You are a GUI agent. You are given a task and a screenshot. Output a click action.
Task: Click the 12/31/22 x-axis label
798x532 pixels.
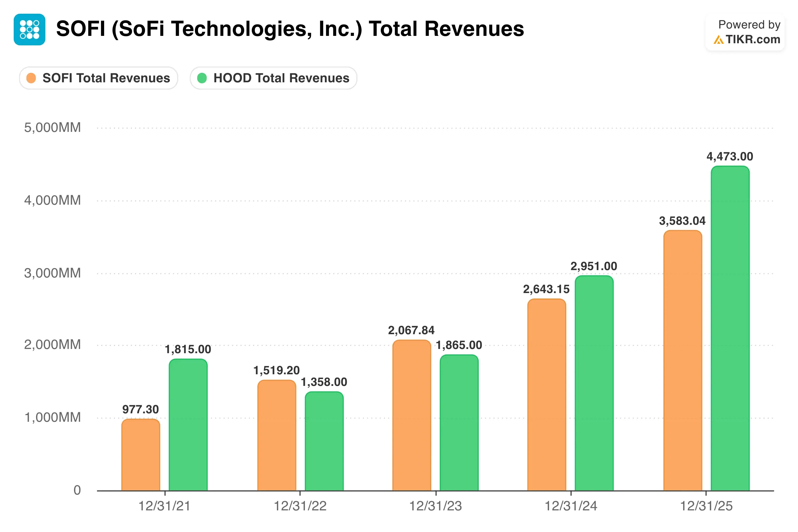coord(300,506)
